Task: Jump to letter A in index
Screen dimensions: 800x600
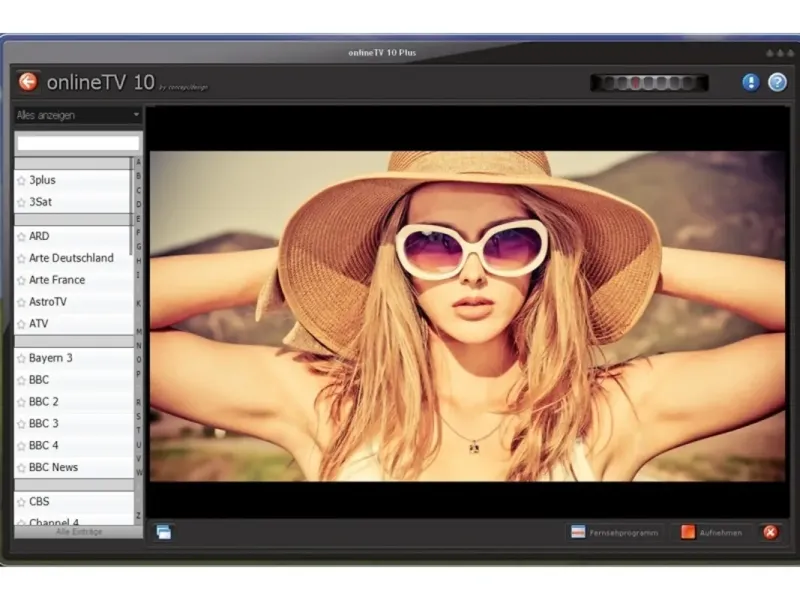Action: point(138,162)
